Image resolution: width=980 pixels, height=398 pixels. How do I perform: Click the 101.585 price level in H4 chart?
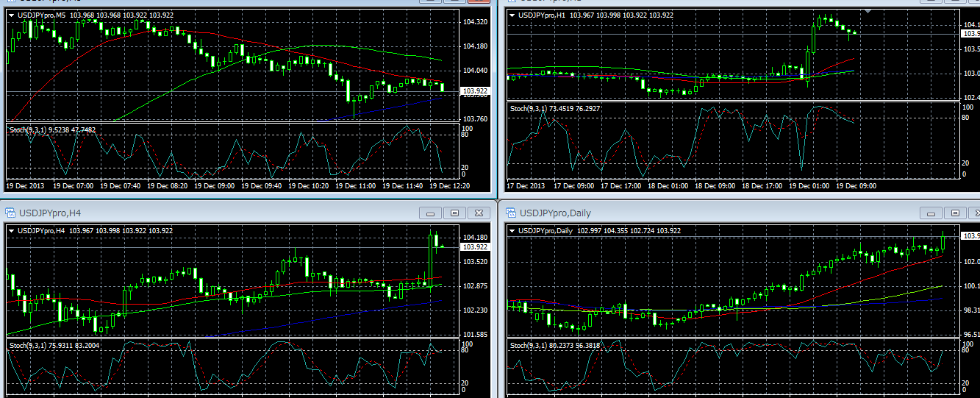pos(477,335)
